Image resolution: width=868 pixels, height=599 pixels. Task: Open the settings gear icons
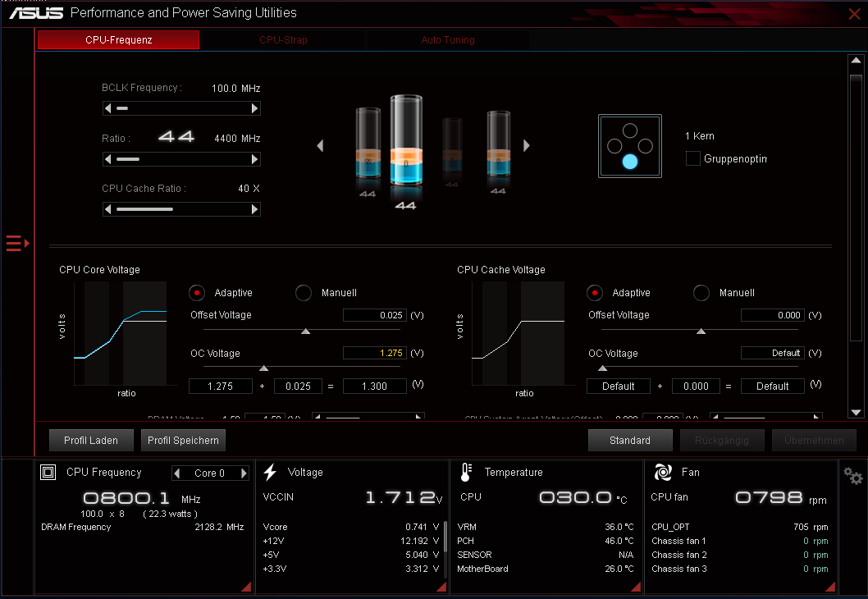(x=852, y=476)
